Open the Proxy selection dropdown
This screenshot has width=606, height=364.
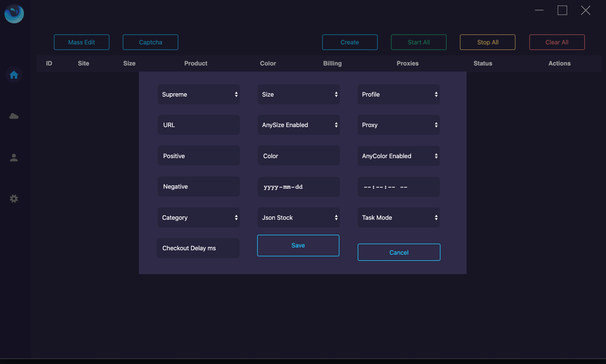coord(399,125)
